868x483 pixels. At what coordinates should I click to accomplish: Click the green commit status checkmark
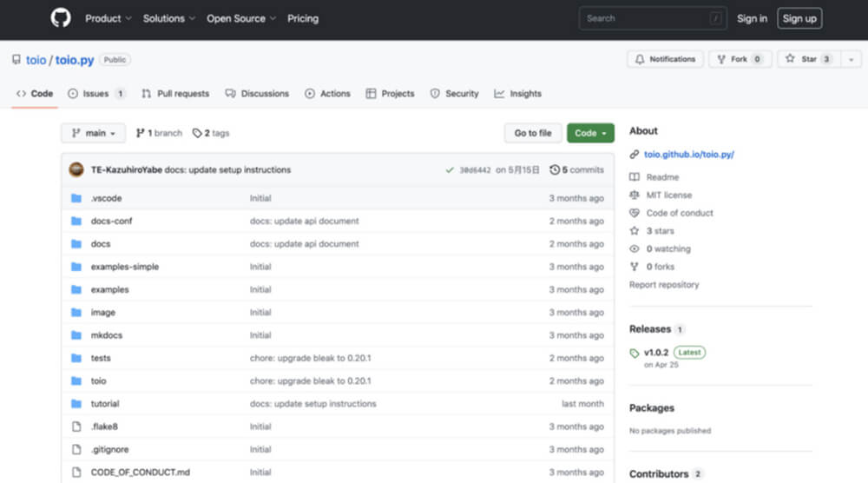point(450,170)
